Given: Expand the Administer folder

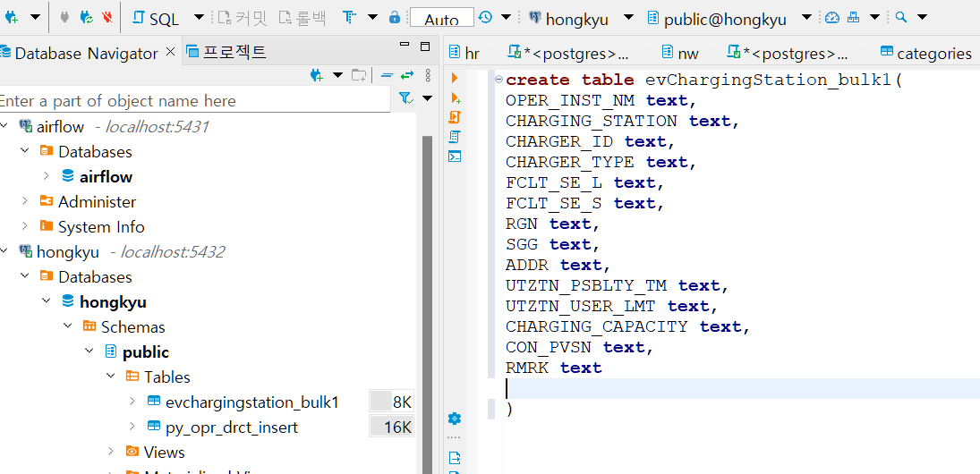Looking at the screenshot, I should click(x=25, y=201).
